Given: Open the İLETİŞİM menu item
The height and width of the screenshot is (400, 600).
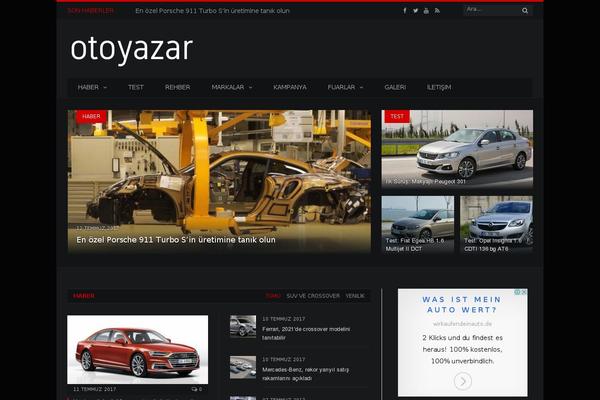Looking at the screenshot, I should (439, 87).
